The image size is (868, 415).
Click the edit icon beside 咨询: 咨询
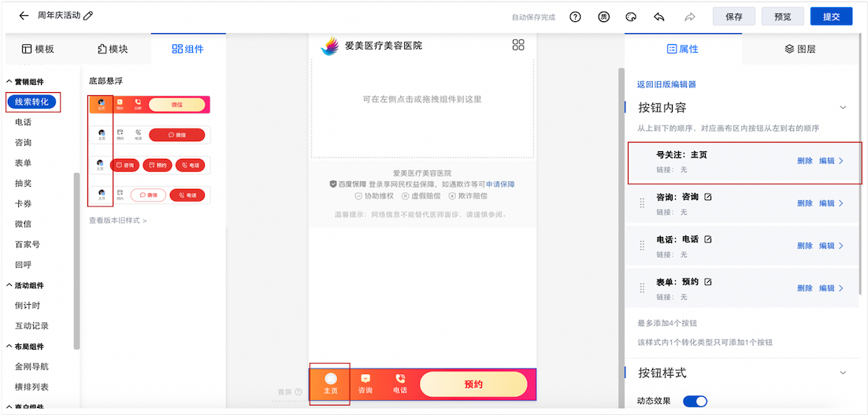point(707,197)
